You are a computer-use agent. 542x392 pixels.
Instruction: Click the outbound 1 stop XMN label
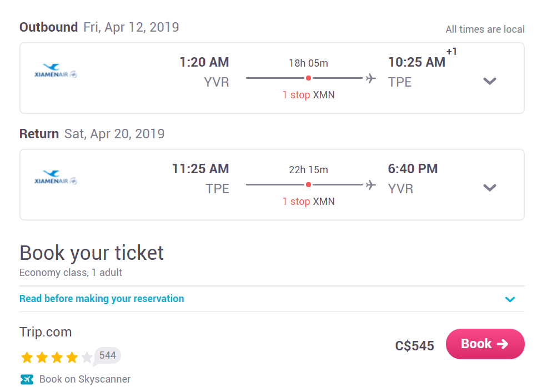coord(308,95)
